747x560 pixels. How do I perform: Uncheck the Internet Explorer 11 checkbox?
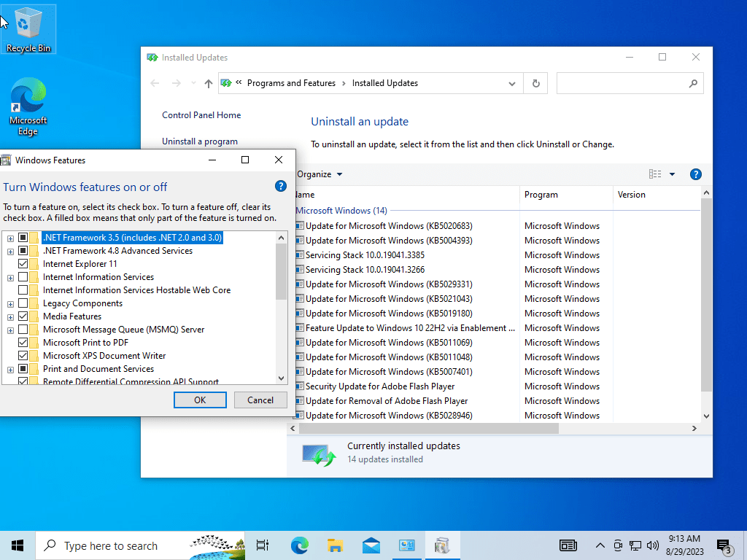(x=23, y=264)
